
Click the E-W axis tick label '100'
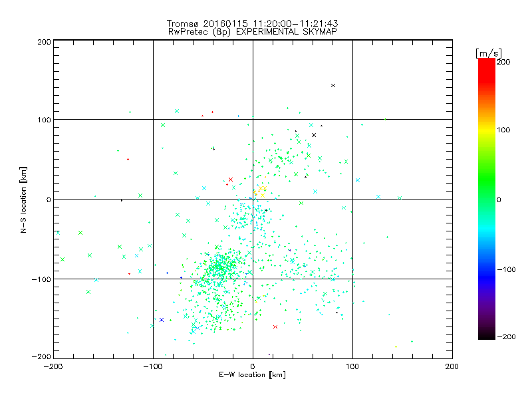pyautogui.click(x=352, y=366)
